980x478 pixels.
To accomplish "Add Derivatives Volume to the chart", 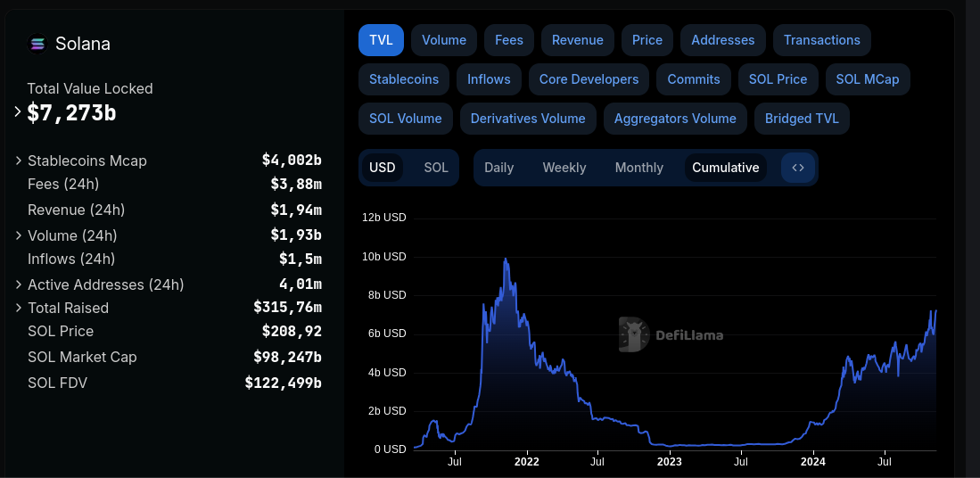I will tap(528, 119).
